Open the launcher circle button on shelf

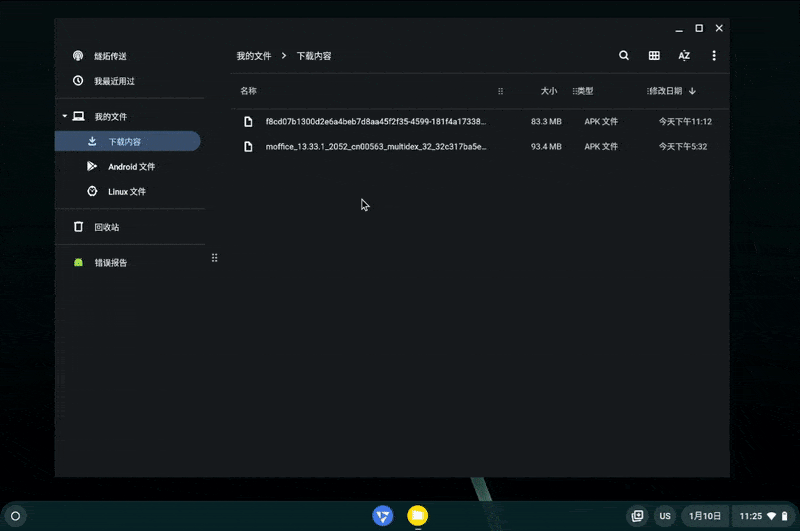click(15, 516)
